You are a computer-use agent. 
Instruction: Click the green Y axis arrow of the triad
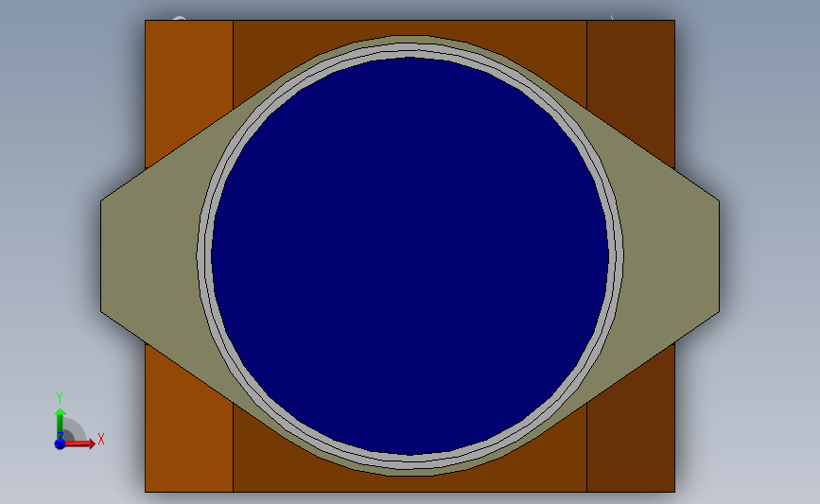(60, 425)
